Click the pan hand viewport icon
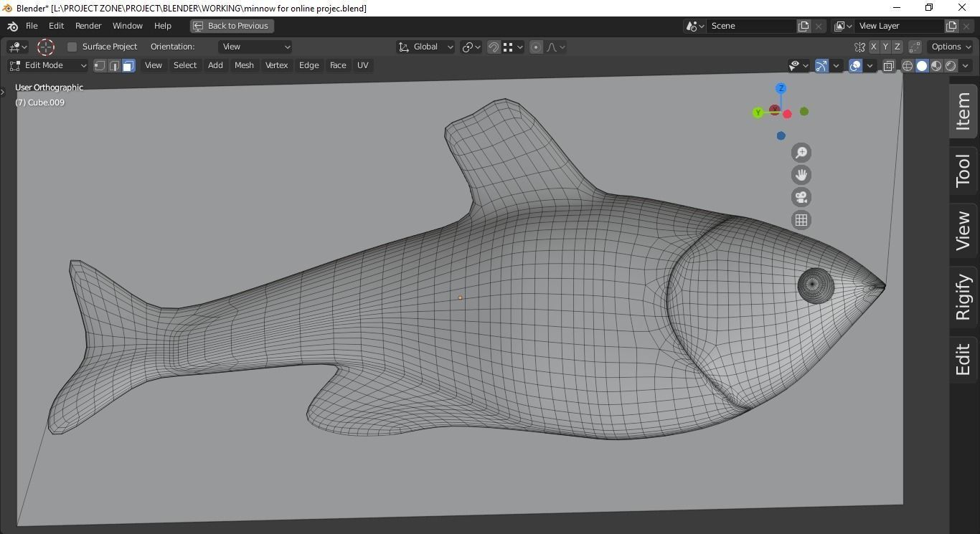This screenshot has width=980, height=534. (801, 175)
